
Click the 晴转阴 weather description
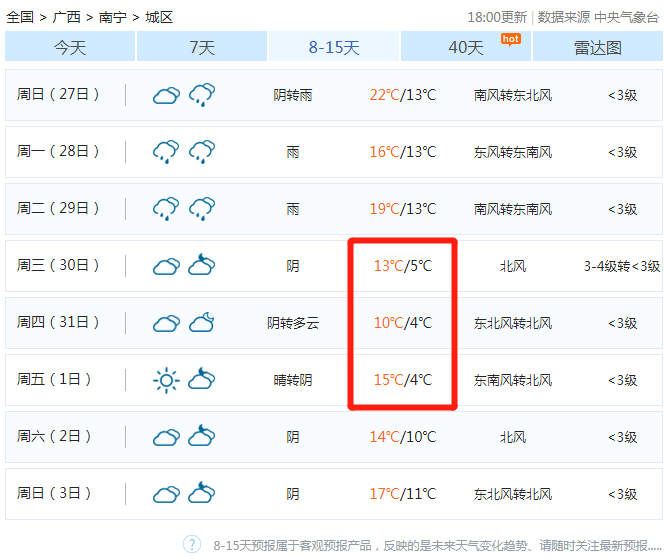(293, 380)
